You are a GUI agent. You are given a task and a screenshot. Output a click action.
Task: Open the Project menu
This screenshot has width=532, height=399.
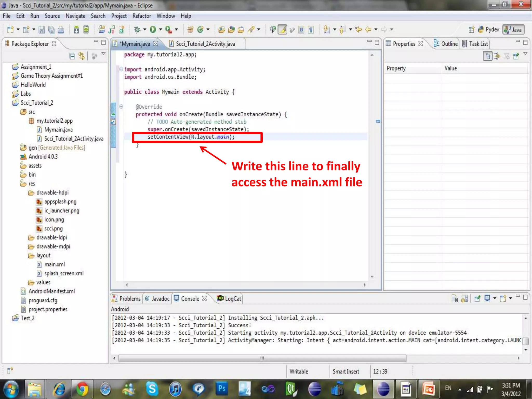click(x=119, y=16)
